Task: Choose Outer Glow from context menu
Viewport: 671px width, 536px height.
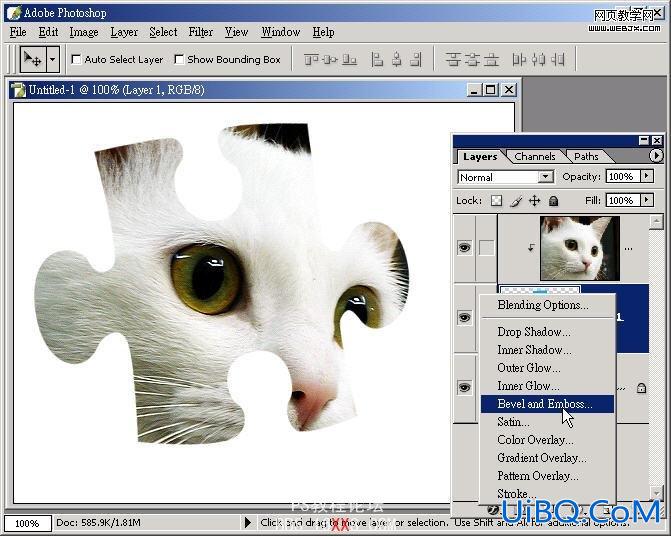Action: click(548, 368)
